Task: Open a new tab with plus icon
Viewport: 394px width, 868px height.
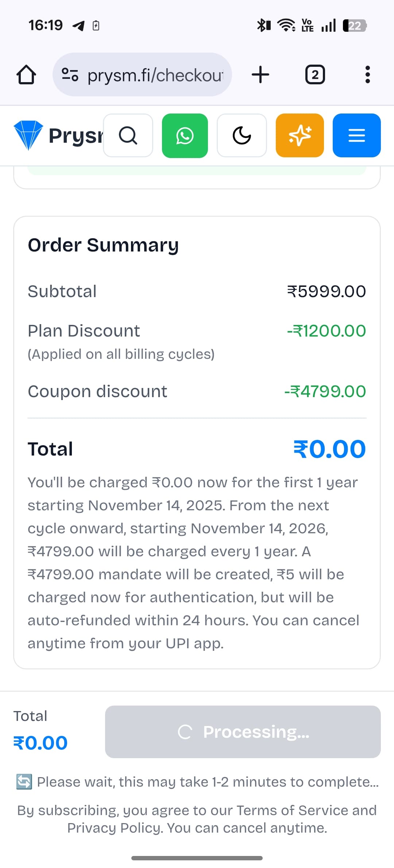Action: [260, 74]
